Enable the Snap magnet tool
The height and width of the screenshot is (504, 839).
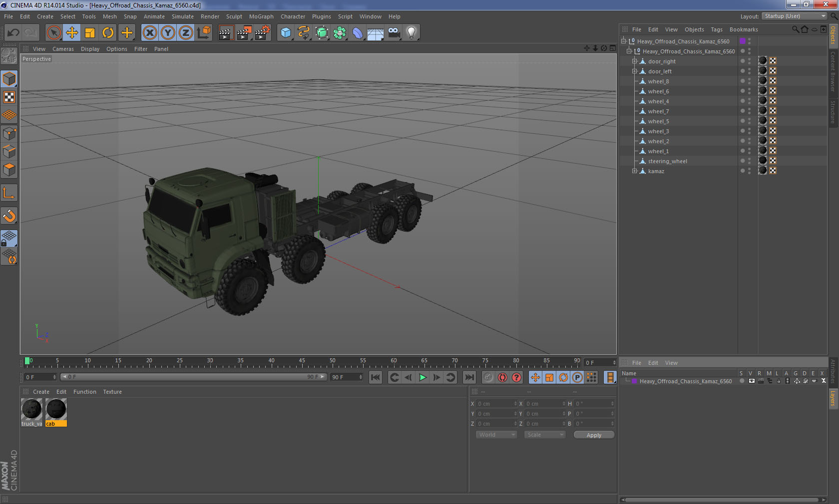(x=9, y=216)
